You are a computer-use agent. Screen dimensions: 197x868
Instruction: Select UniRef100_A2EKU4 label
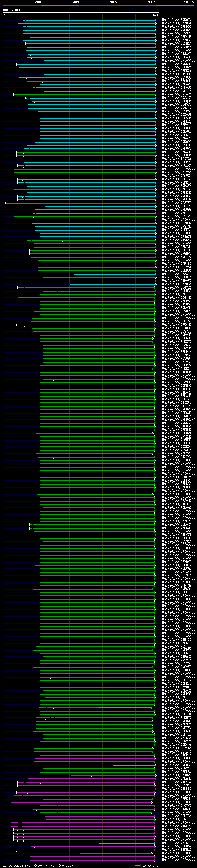[x=176, y=799]
